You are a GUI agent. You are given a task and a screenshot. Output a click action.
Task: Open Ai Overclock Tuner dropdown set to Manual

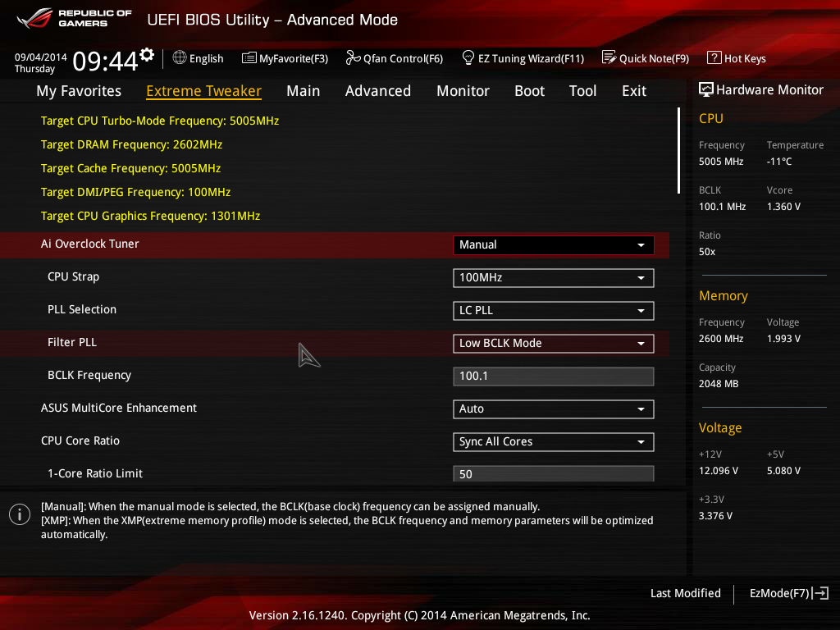pos(554,244)
